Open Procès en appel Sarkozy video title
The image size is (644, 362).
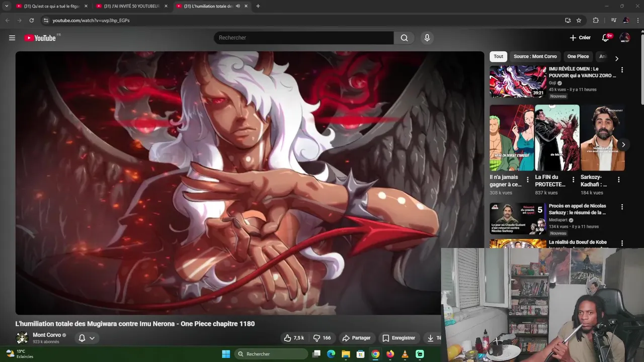pos(578,209)
